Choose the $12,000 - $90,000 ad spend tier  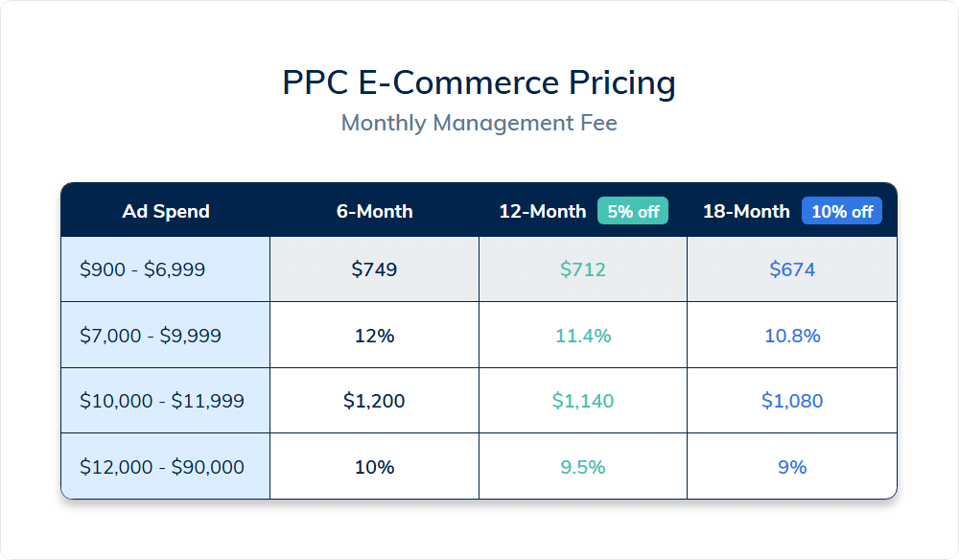162,467
